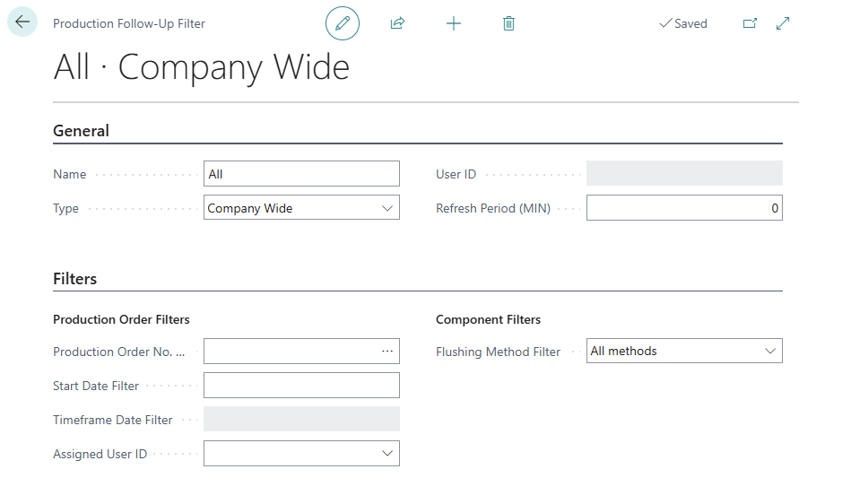Click the User ID field
This screenshot has width=851, height=504.
point(683,174)
